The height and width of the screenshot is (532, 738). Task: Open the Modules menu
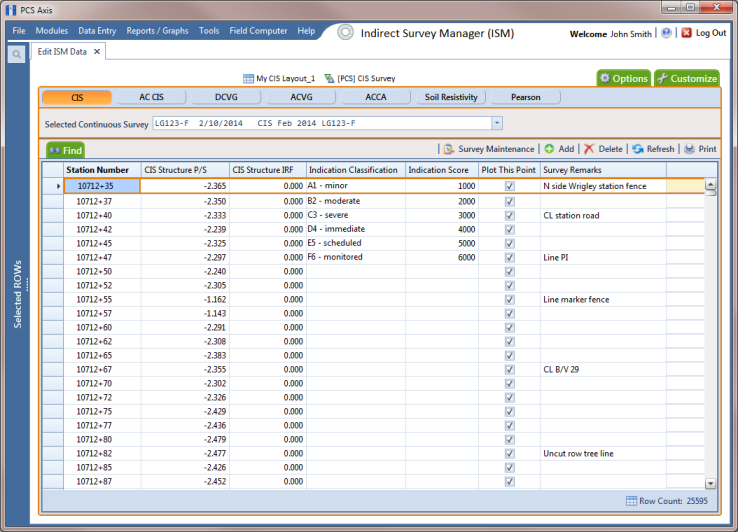(52, 31)
